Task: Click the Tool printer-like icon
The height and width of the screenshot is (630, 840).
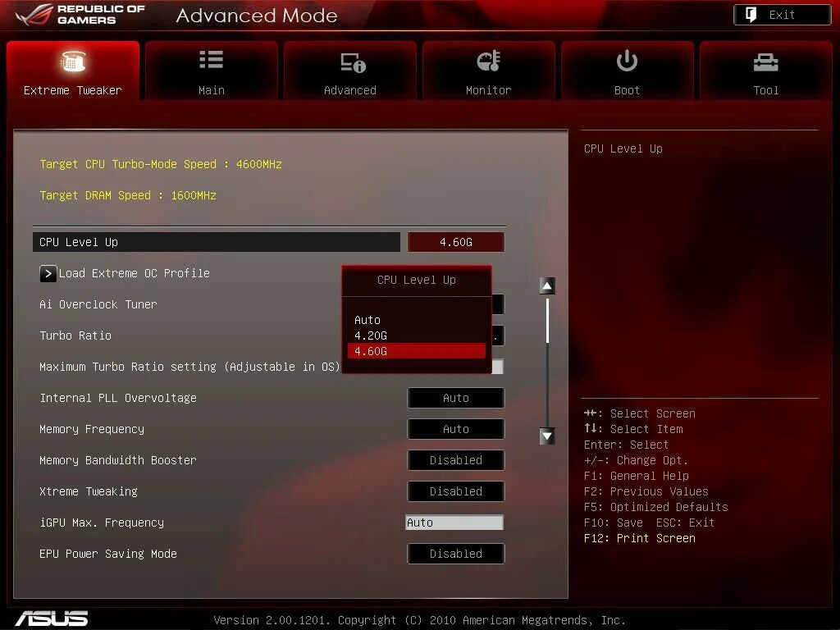Action: pyautogui.click(x=765, y=62)
